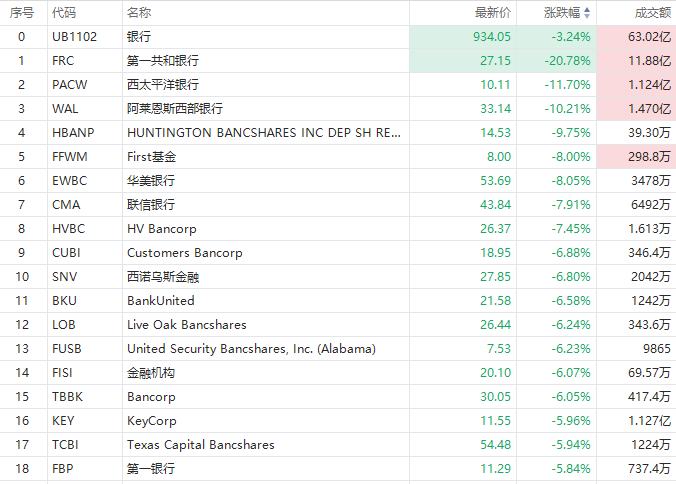Select BankUnited in the list

click(161, 300)
